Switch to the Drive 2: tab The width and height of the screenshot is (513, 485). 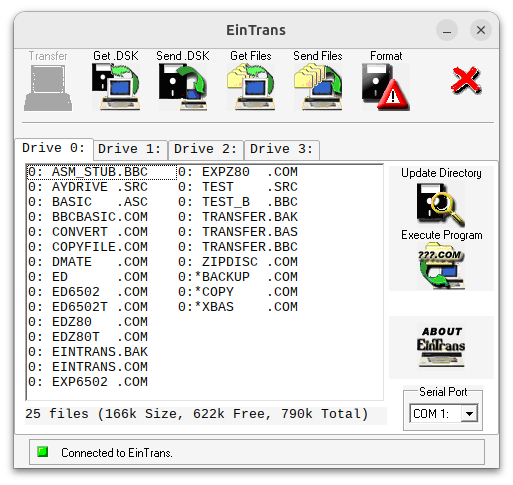[x=206, y=149]
